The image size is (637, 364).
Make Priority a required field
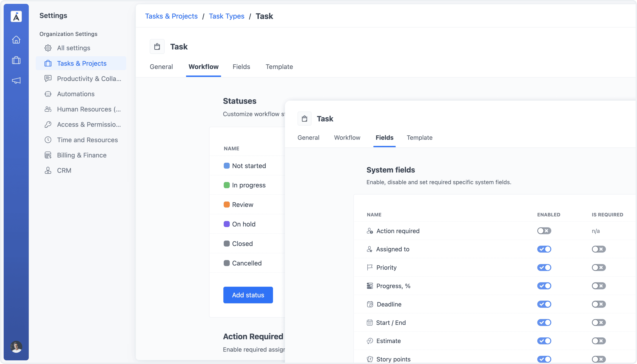599,268
